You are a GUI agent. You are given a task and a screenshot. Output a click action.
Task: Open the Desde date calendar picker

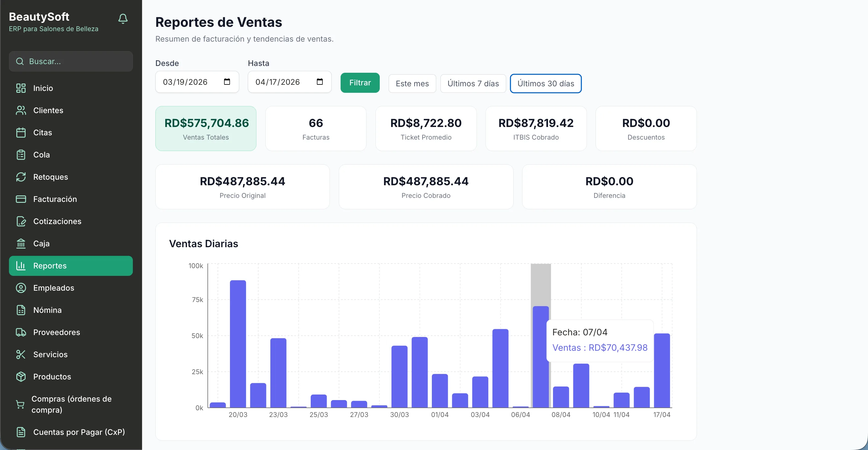coord(227,81)
